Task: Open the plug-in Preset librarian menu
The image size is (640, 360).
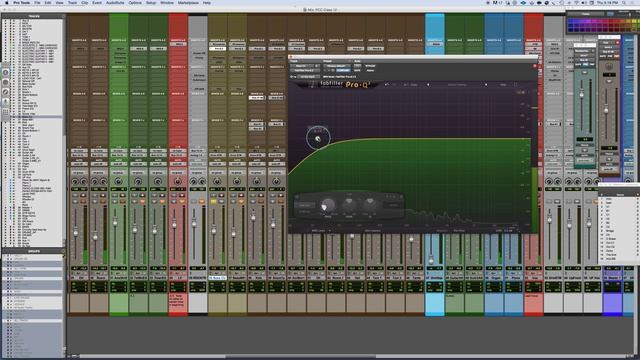Action: [336, 66]
